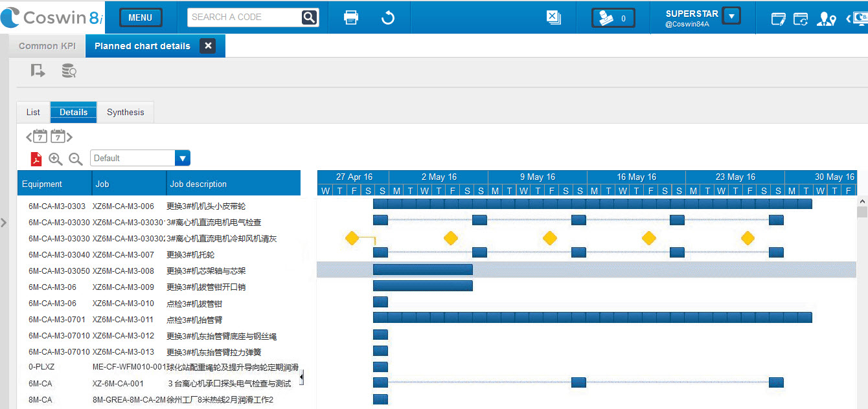Image resolution: width=868 pixels, height=409 pixels.
Task: Select row XZ6M-CA-M3-006
Action: coord(123,206)
